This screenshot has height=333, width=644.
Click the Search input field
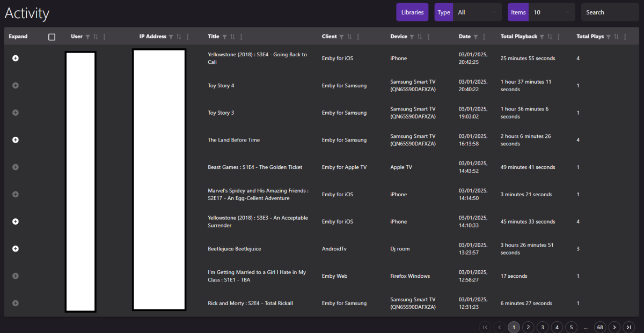pos(609,11)
